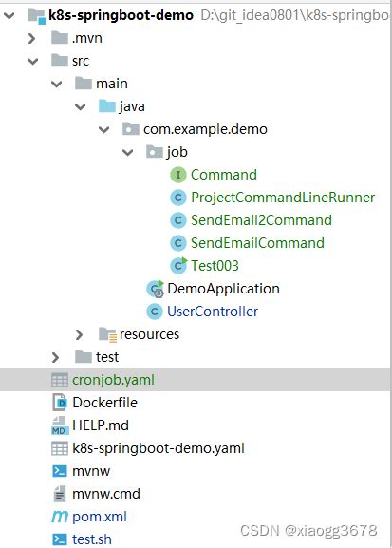Click the Test003 runnable class icon

pos(178,266)
